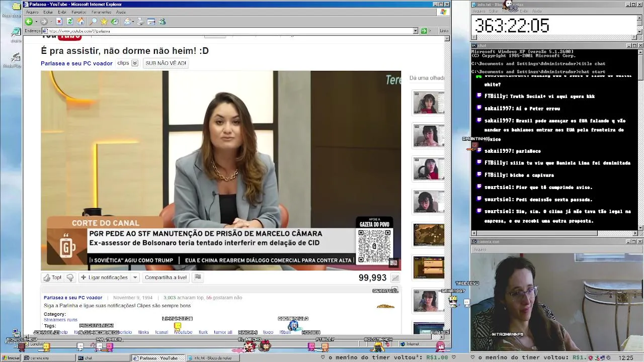The height and width of the screenshot is (362, 644).
Task: Click the address bar URL field
Action: 229,31
